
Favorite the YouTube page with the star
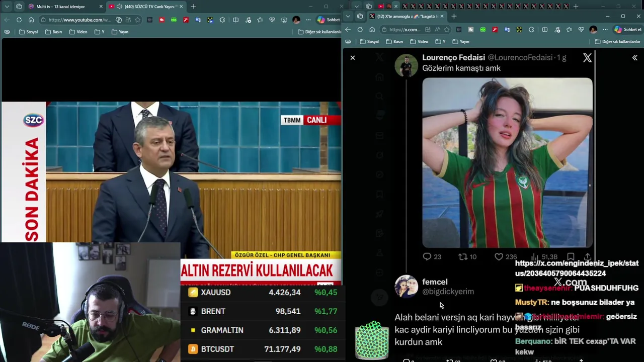click(x=137, y=20)
